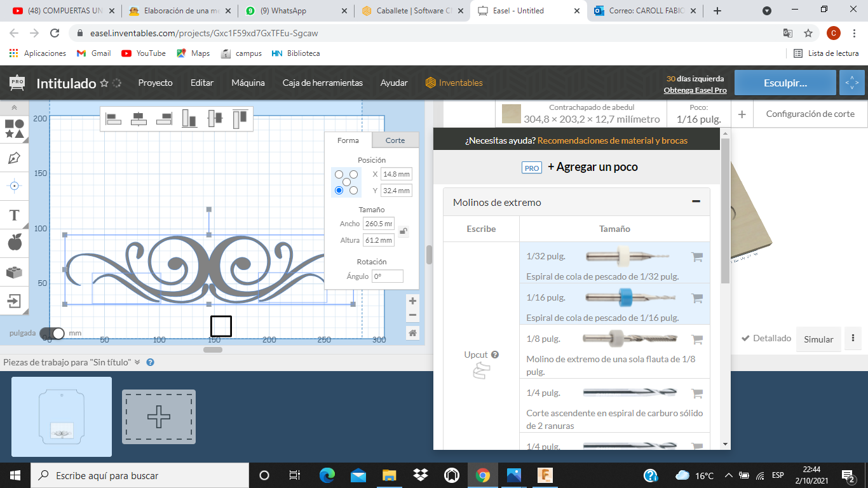This screenshot has width=868, height=488.
Task: Open the Máquina menu
Action: tap(248, 83)
